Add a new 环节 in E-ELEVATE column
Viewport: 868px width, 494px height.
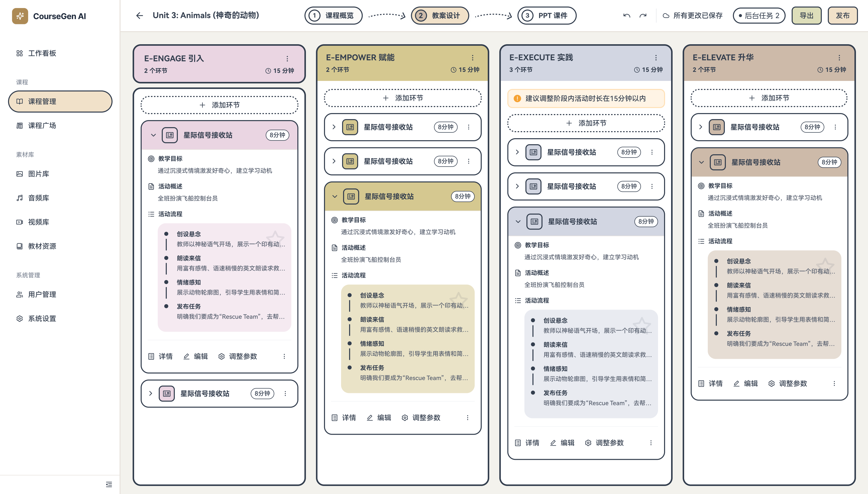pos(769,98)
